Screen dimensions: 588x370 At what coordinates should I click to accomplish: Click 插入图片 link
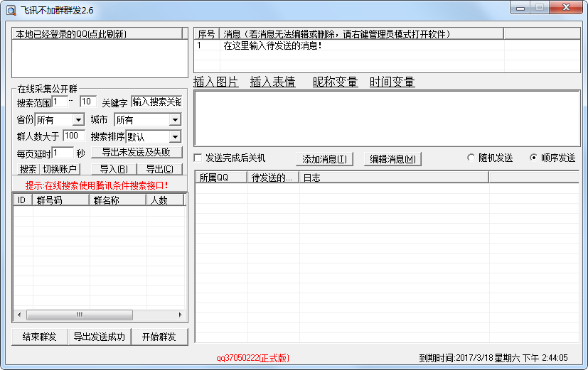tap(215, 82)
